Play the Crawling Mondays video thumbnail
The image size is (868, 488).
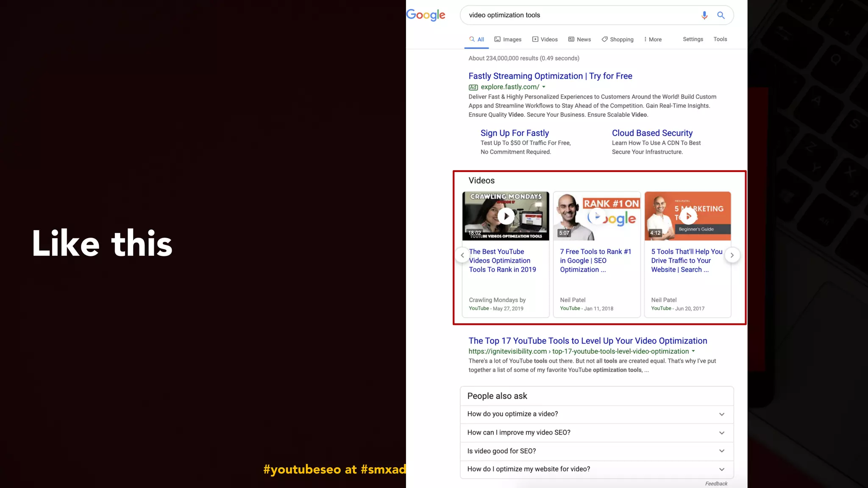506,216
